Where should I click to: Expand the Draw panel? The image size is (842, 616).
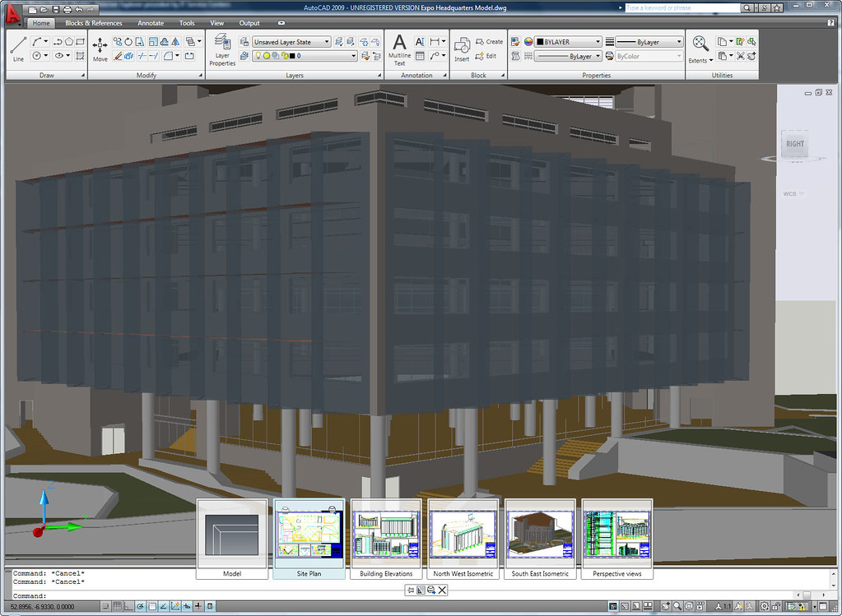point(82,76)
